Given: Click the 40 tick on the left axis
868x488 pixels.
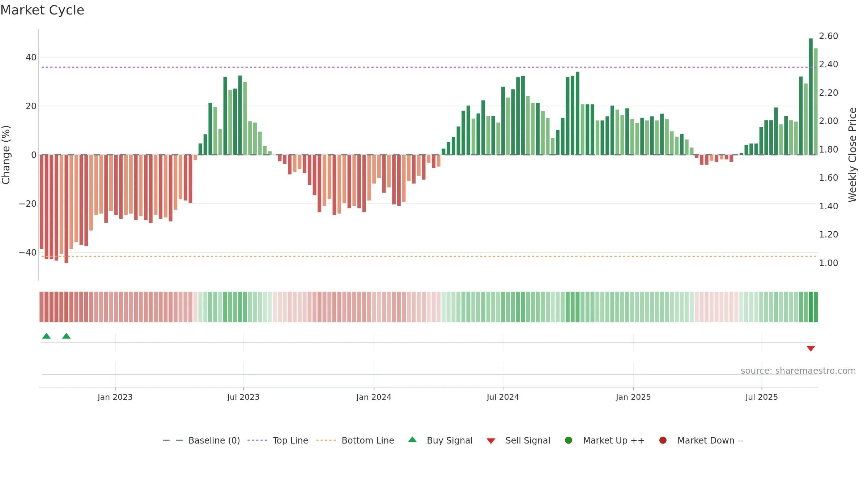Looking at the screenshot, I should 31,57.
